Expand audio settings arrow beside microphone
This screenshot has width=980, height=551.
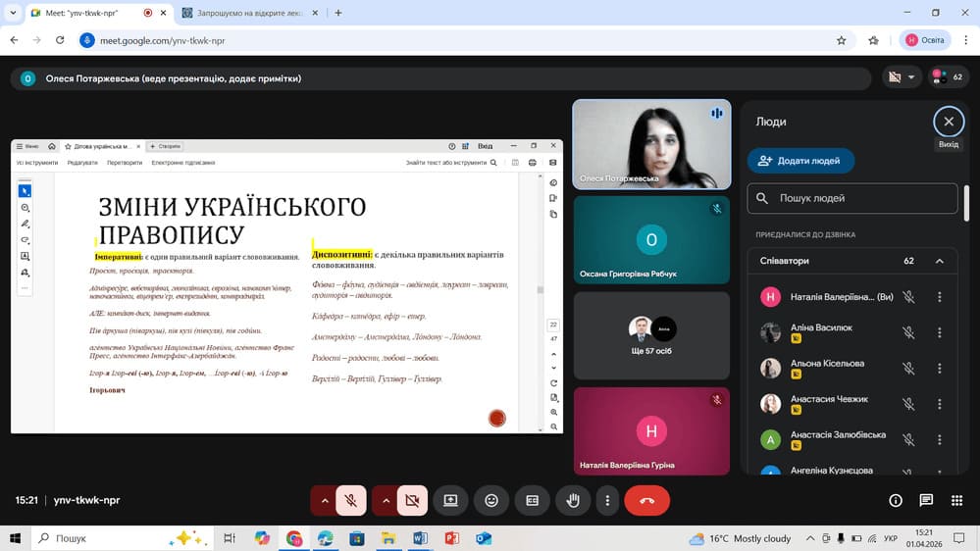[x=324, y=500]
